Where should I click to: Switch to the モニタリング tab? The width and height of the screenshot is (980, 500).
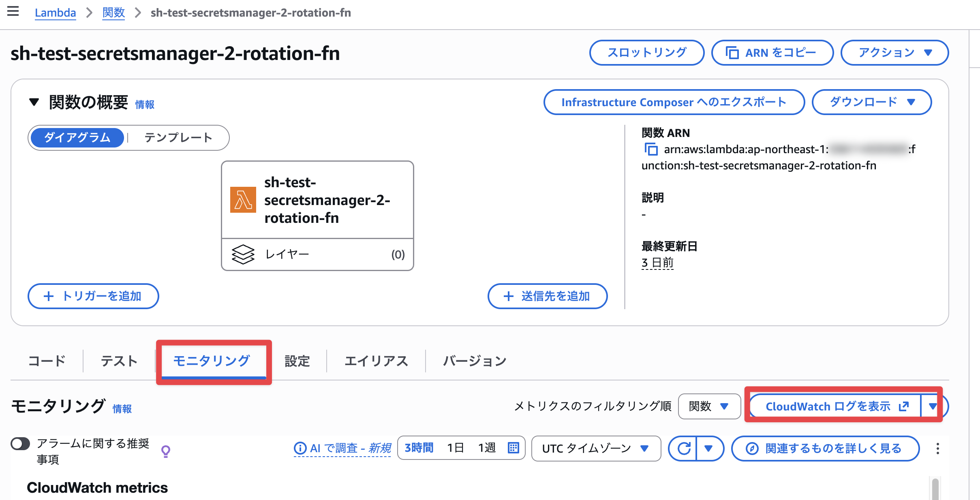click(x=212, y=361)
